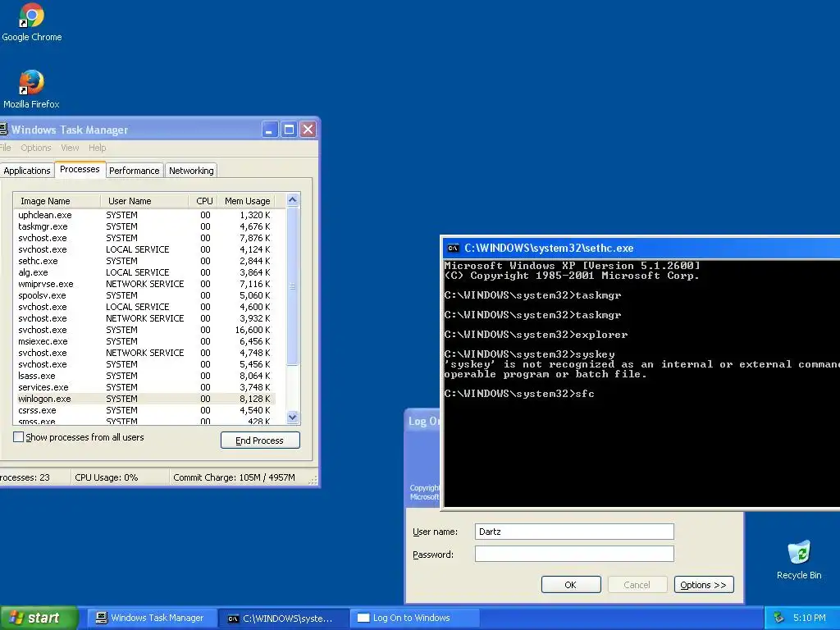This screenshot has width=840, height=630.
Task: Open the View menu in Task Manager
Action: pos(70,148)
